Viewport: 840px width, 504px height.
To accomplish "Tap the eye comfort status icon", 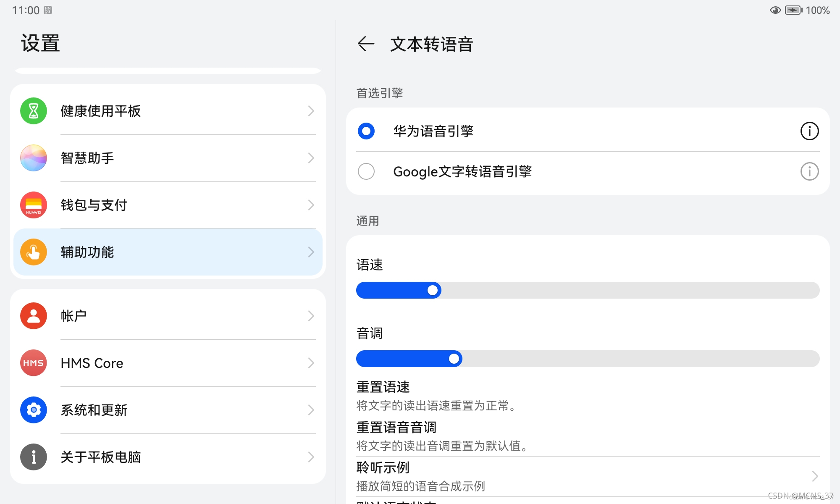I will click(775, 10).
